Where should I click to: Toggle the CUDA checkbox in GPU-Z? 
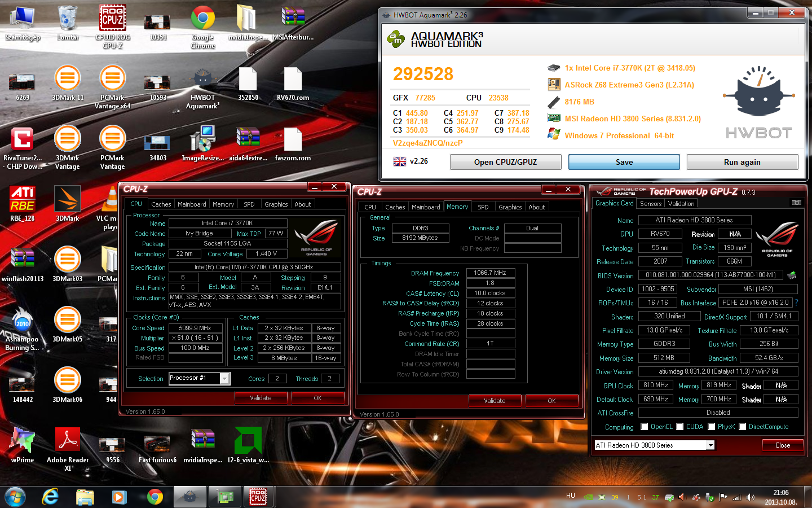tap(680, 427)
